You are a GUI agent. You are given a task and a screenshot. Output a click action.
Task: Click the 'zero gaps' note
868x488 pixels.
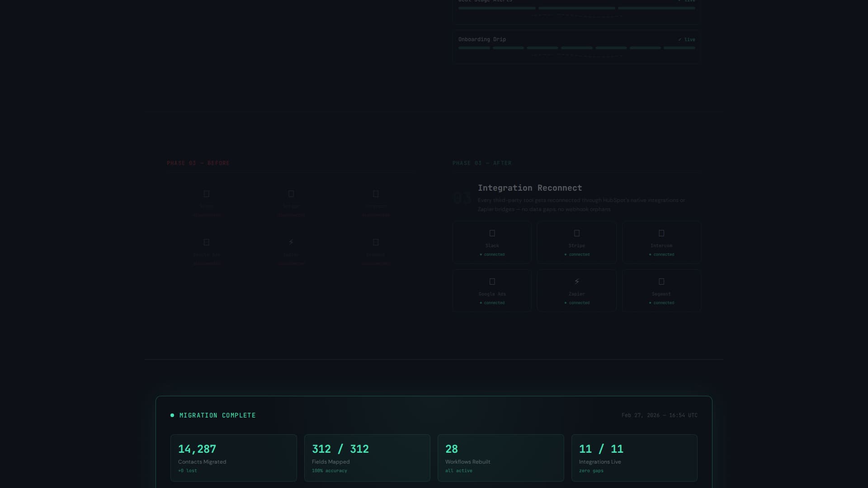tap(591, 471)
